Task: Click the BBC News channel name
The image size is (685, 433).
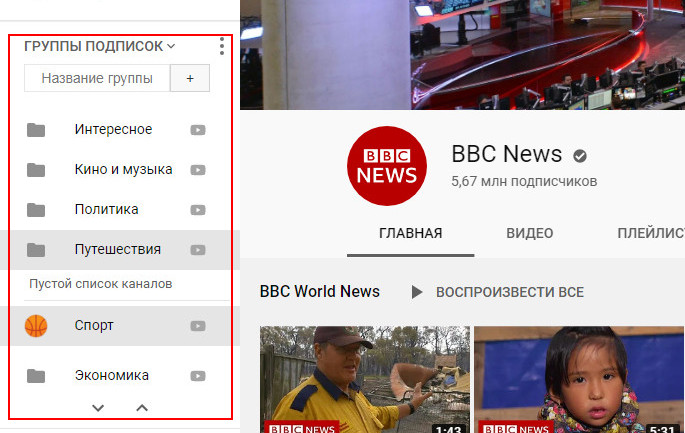Action: 507,154
